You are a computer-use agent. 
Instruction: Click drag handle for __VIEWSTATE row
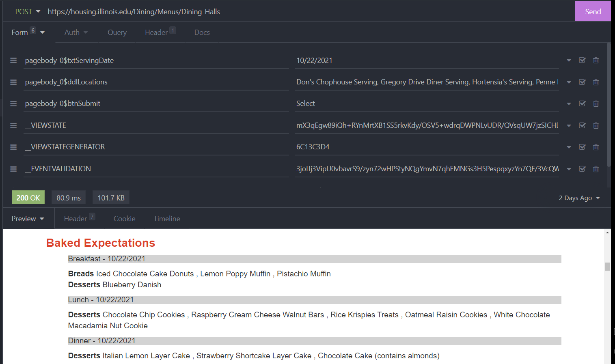click(13, 125)
